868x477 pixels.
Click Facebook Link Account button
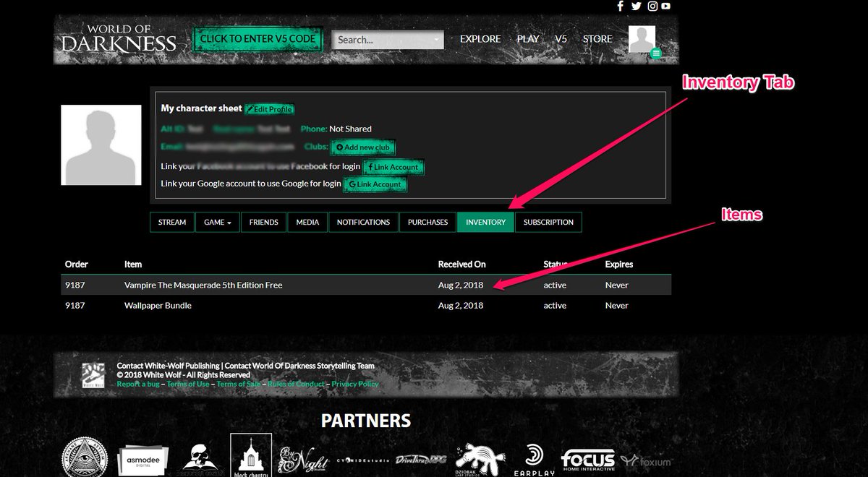pyautogui.click(x=393, y=167)
